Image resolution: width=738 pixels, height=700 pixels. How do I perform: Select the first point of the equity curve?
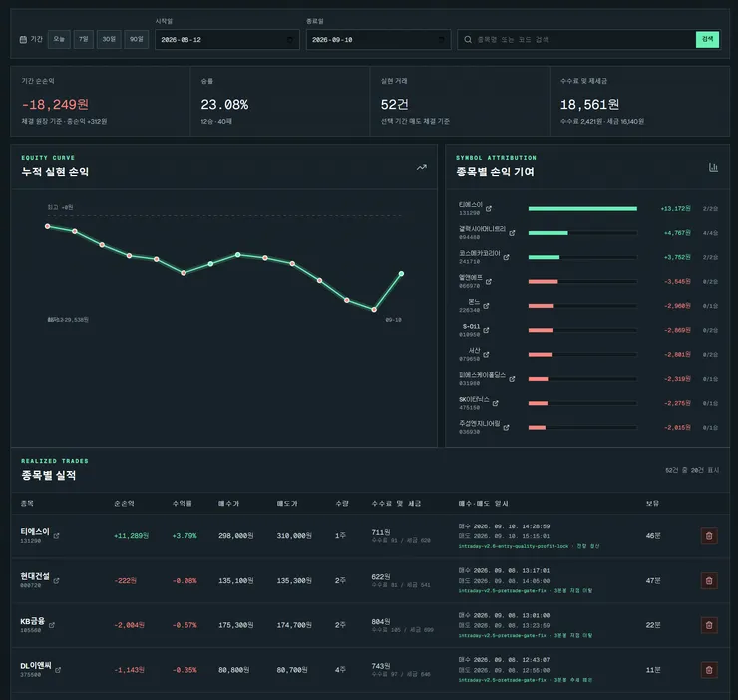pos(47,226)
